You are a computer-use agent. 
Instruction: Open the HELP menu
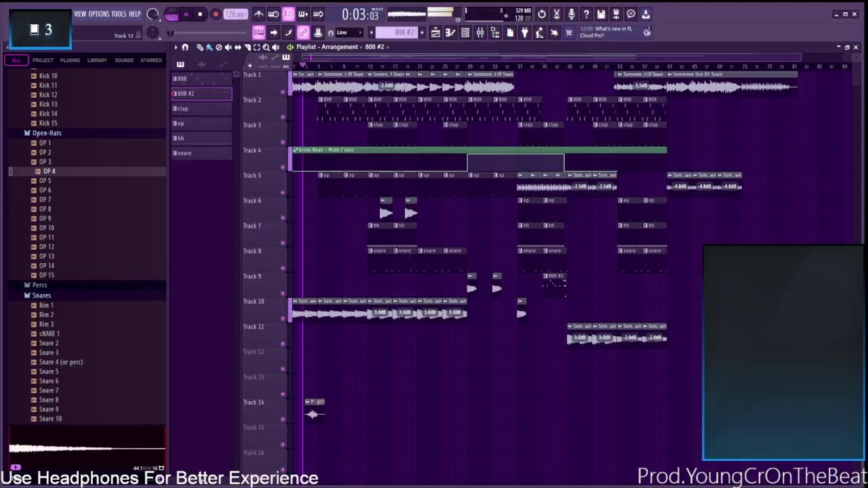135,14
